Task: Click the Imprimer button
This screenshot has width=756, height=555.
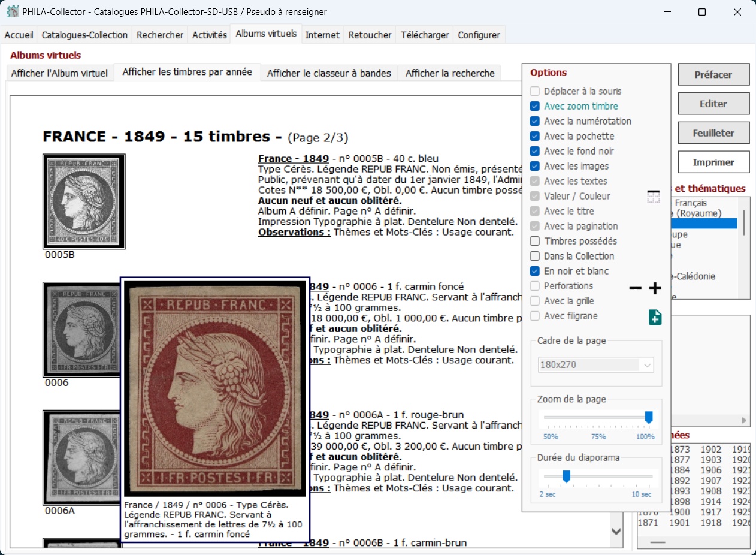Action: click(713, 162)
